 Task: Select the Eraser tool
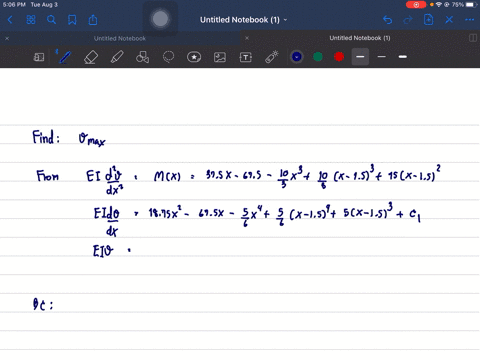pyautogui.click(x=91, y=57)
